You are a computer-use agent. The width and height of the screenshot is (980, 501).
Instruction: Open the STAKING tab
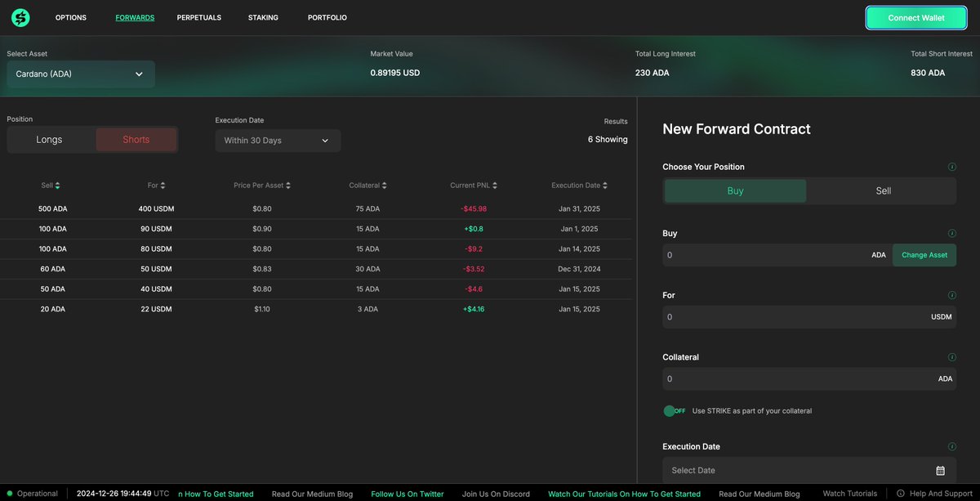tap(263, 17)
